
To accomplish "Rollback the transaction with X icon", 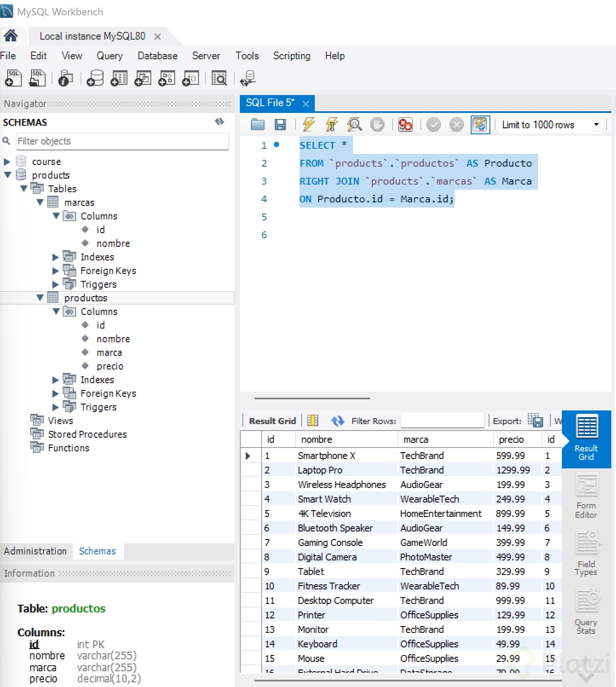I will coord(456,124).
